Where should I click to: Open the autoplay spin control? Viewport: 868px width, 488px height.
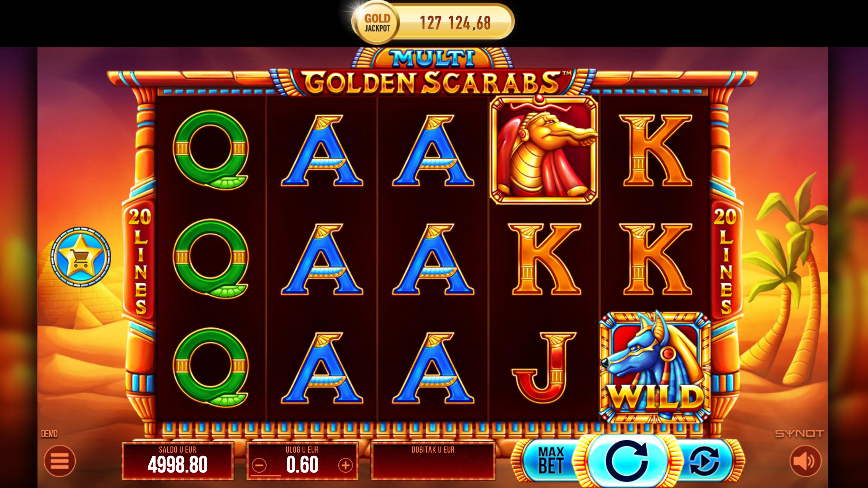(x=704, y=461)
